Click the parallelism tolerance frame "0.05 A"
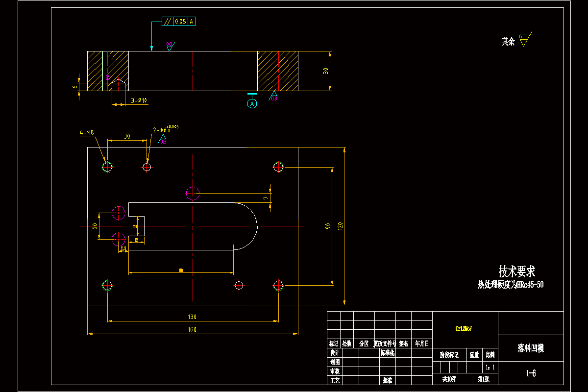The image size is (588, 392). 179,22
